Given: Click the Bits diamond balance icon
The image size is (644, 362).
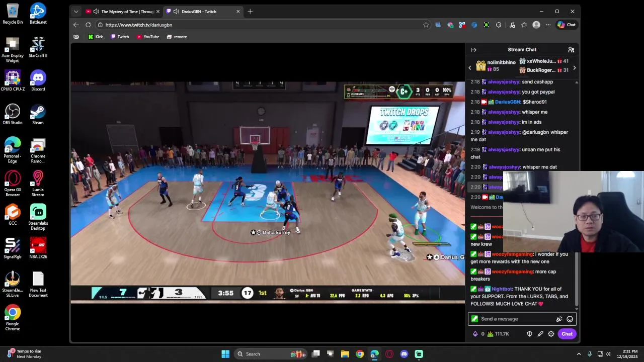Looking at the screenshot, I should pyautogui.click(x=475, y=334).
